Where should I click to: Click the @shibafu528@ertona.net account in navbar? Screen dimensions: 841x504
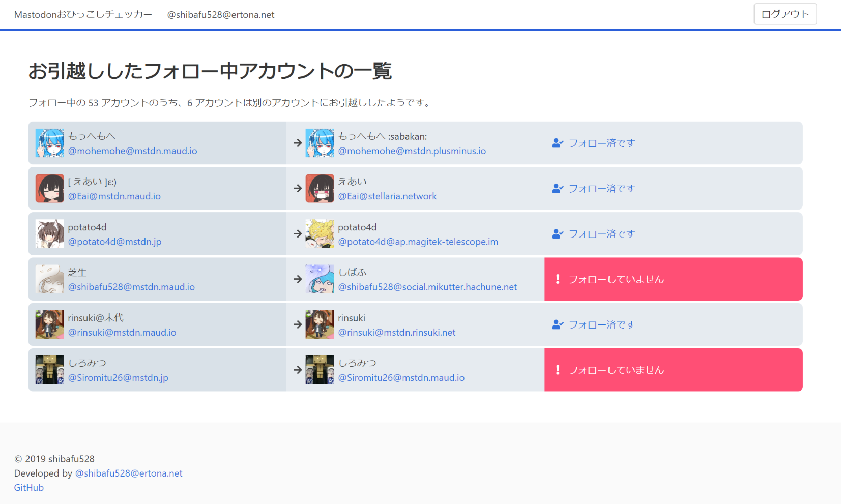click(220, 15)
